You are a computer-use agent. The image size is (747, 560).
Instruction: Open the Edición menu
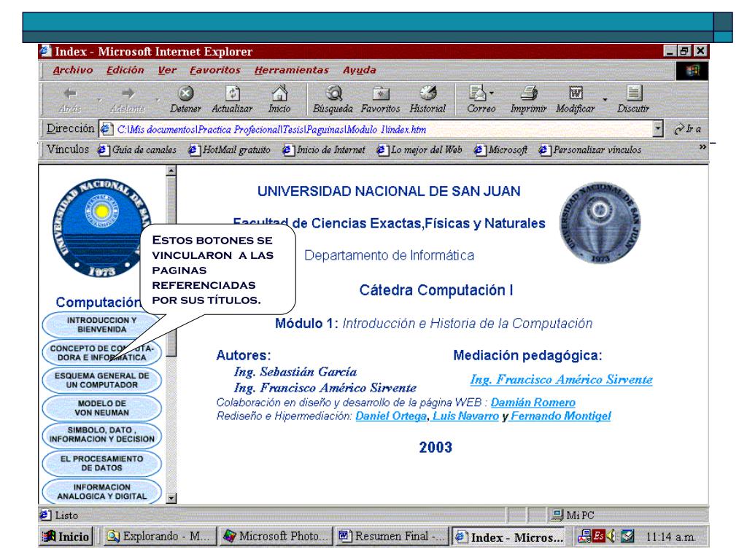coord(125,70)
